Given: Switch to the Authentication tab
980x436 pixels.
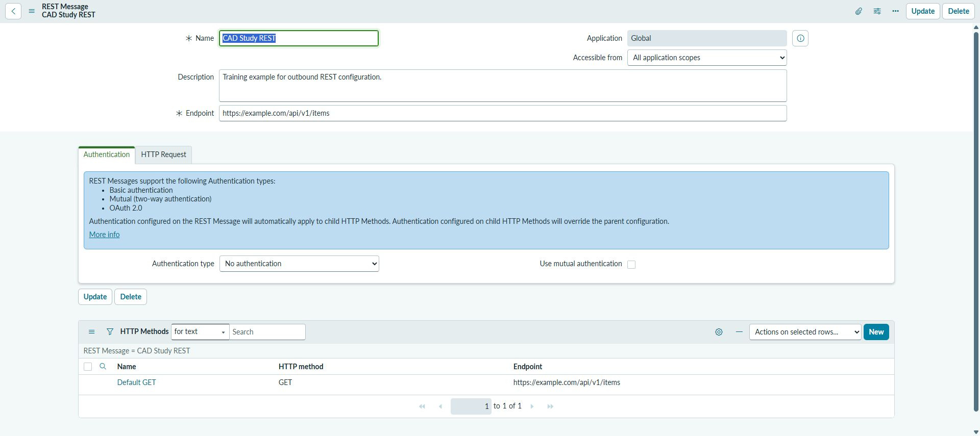Looking at the screenshot, I should [107, 155].
